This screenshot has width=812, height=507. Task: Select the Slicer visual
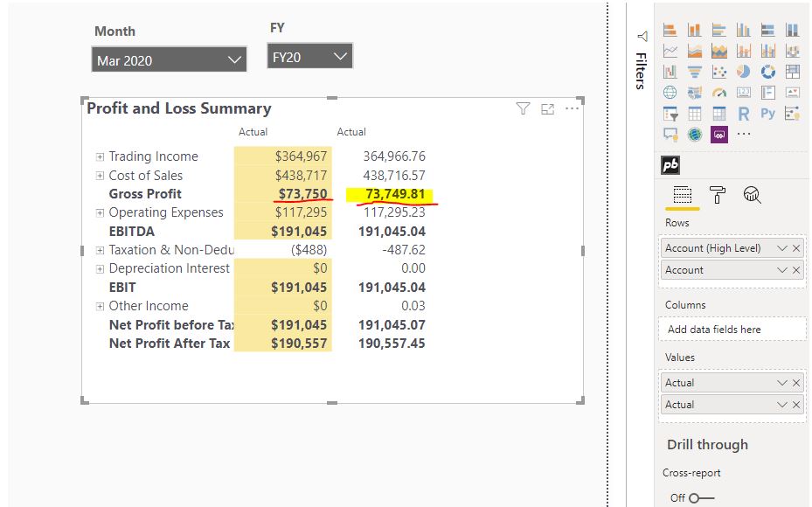(x=670, y=114)
